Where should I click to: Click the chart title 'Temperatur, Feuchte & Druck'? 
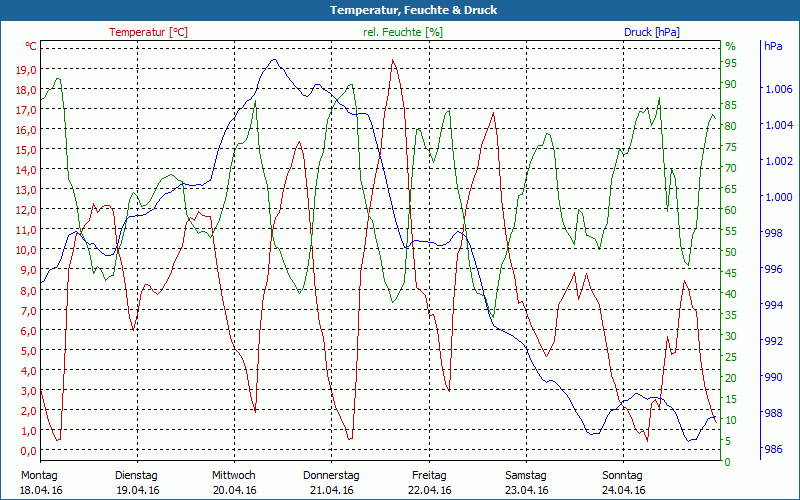413,10
